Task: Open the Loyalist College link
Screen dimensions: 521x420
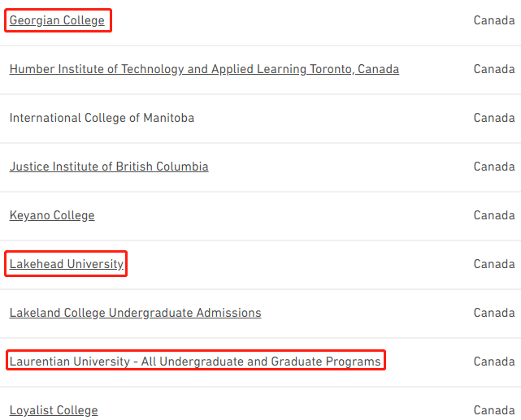Action: pyautogui.click(x=54, y=410)
